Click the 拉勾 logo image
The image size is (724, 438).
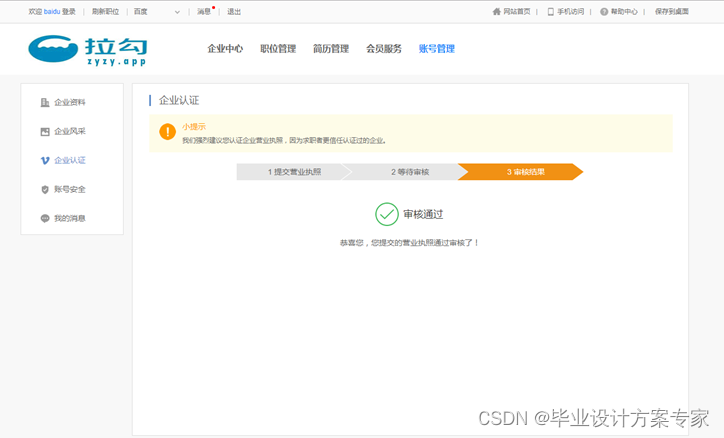88,50
